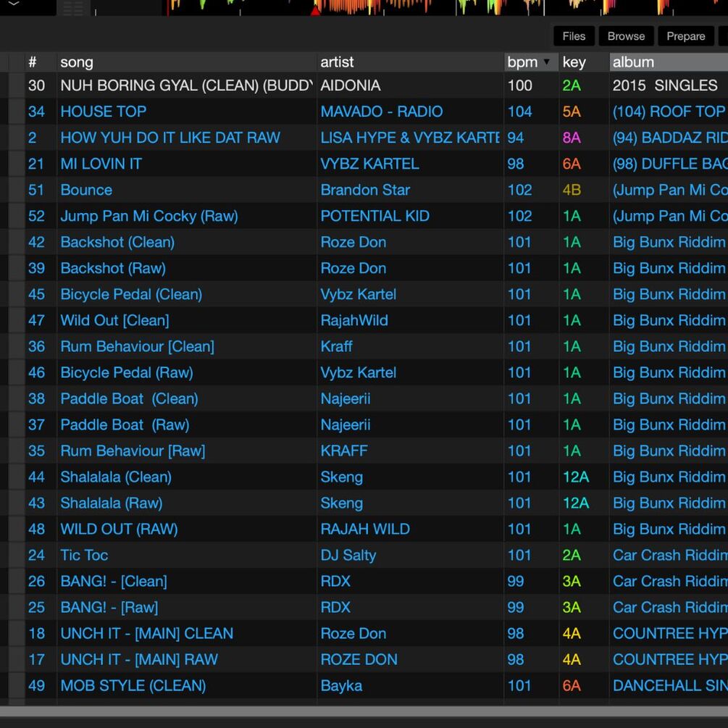Click artist DJ Salty

[348, 555]
